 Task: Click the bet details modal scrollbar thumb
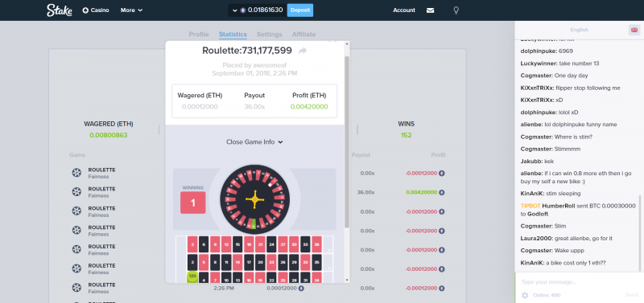[348, 141]
